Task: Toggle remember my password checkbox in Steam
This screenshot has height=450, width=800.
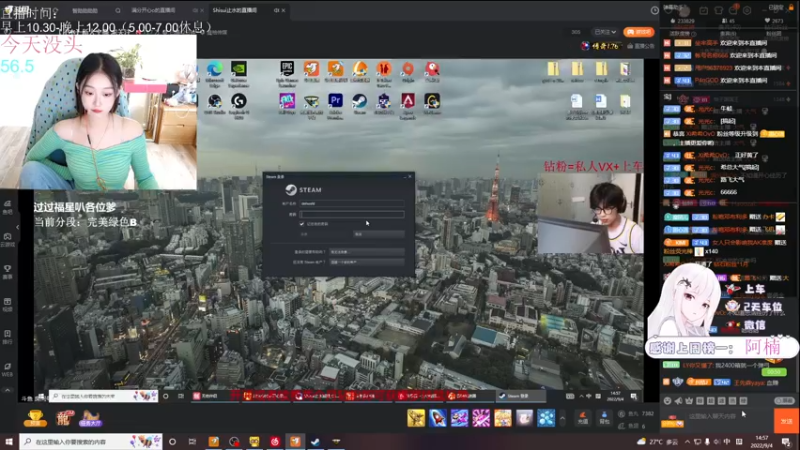Action: pyautogui.click(x=302, y=223)
